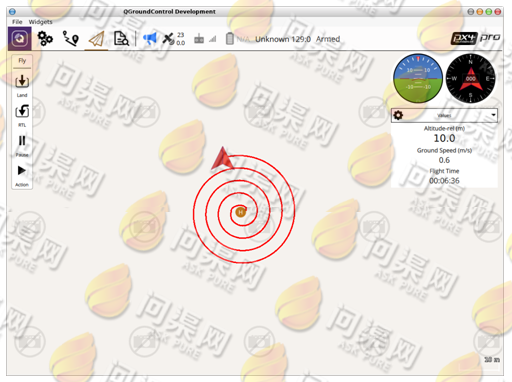Show vehicle messages megaphone icon
Viewport: 512px width, 382px height.
coord(150,39)
